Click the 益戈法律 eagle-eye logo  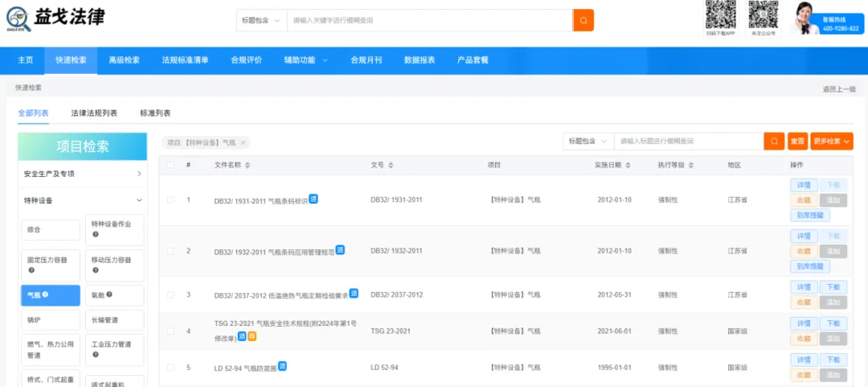point(55,19)
